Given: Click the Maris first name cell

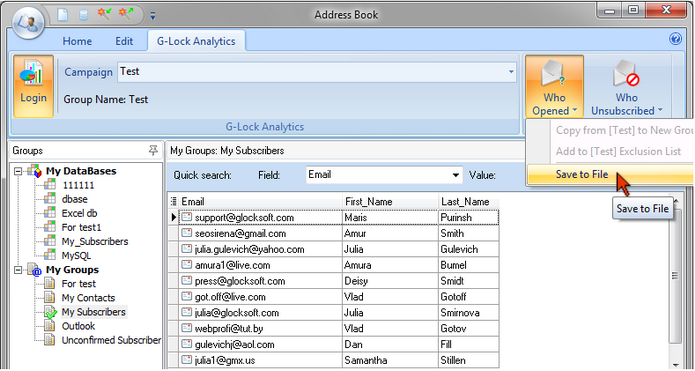Looking at the screenshot, I should [390, 218].
